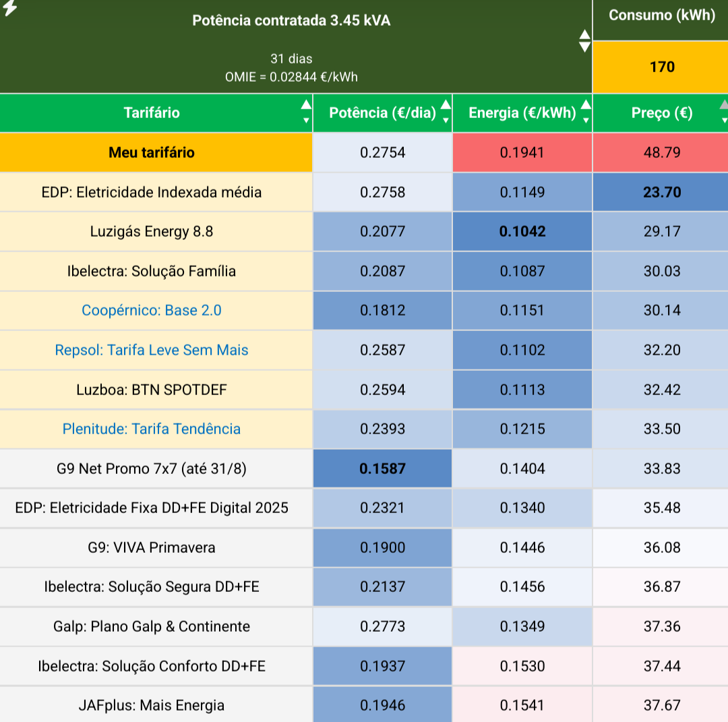Select the Meu tarifário row label
This screenshot has width=728, height=722.
(x=152, y=152)
